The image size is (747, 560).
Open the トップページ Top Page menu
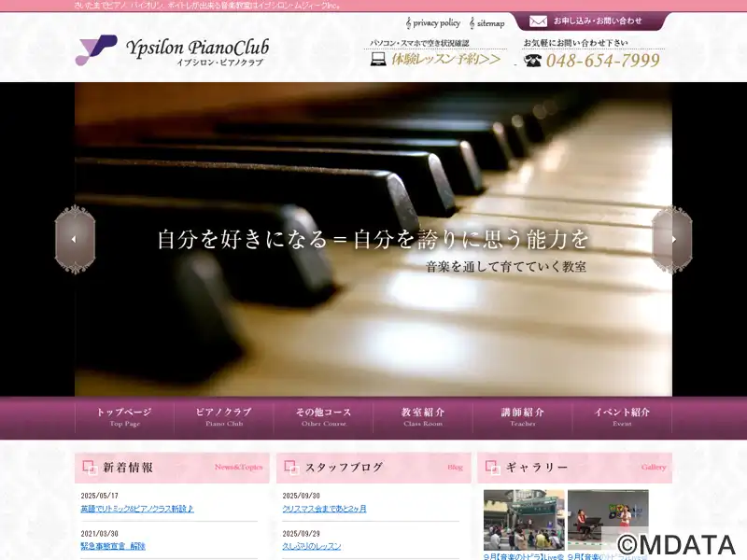click(124, 416)
